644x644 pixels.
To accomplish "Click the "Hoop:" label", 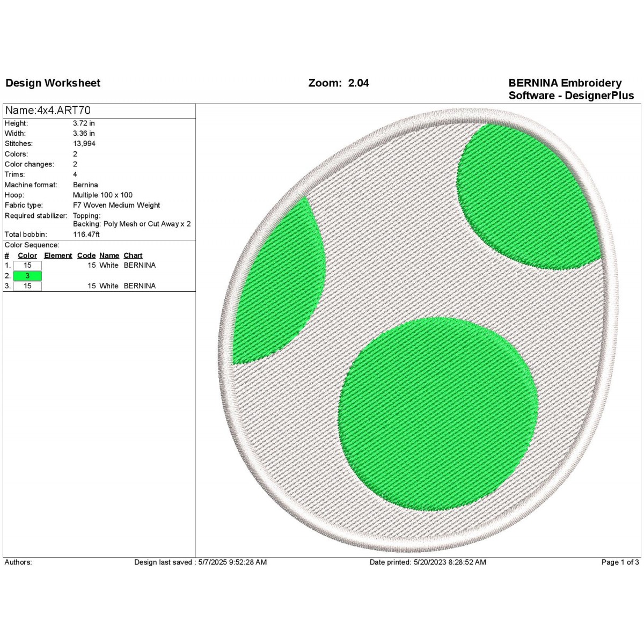I will pyautogui.click(x=14, y=195).
